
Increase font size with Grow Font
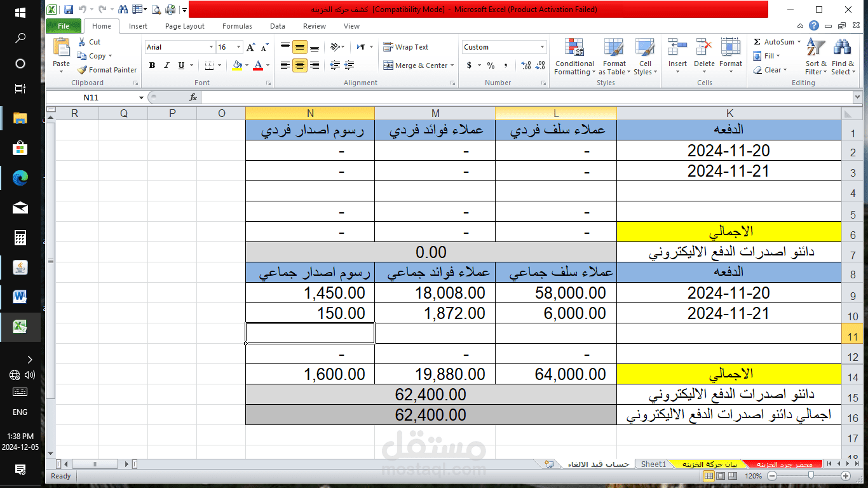(251, 47)
